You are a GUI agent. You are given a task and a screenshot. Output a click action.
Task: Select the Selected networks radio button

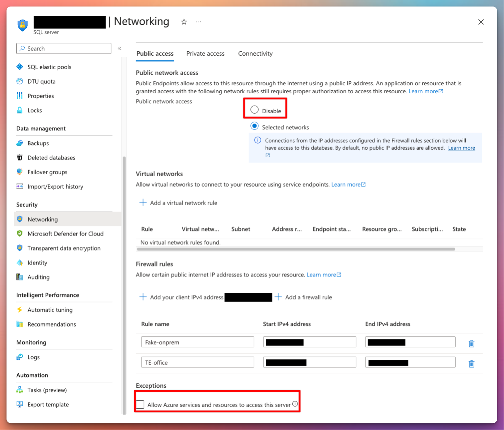255,126
